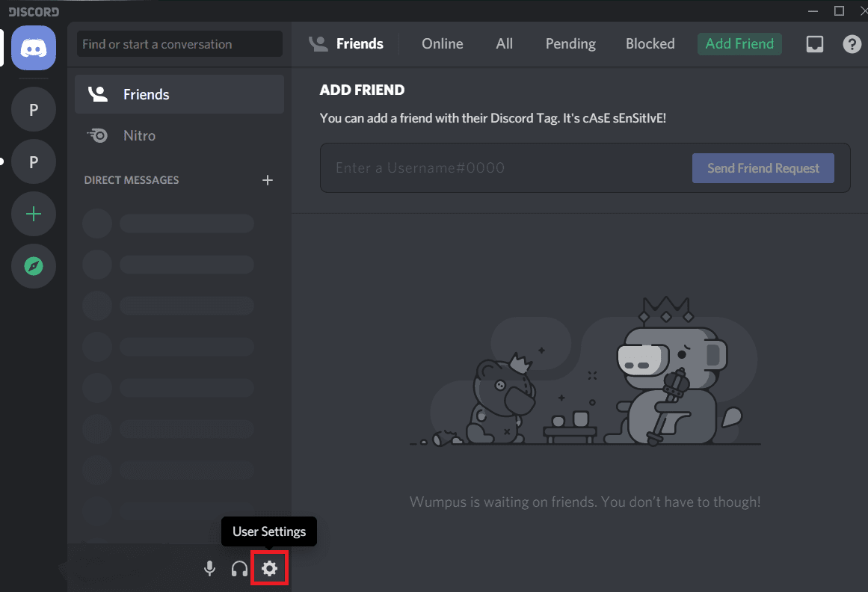Select the first server marked P
The width and height of the screenshot is (868, 592).
click(x=33, y=109)
